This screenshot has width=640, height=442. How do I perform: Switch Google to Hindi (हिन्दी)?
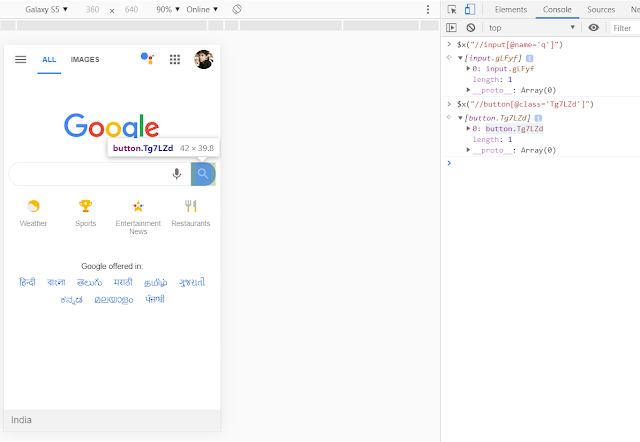click(27, 282)
